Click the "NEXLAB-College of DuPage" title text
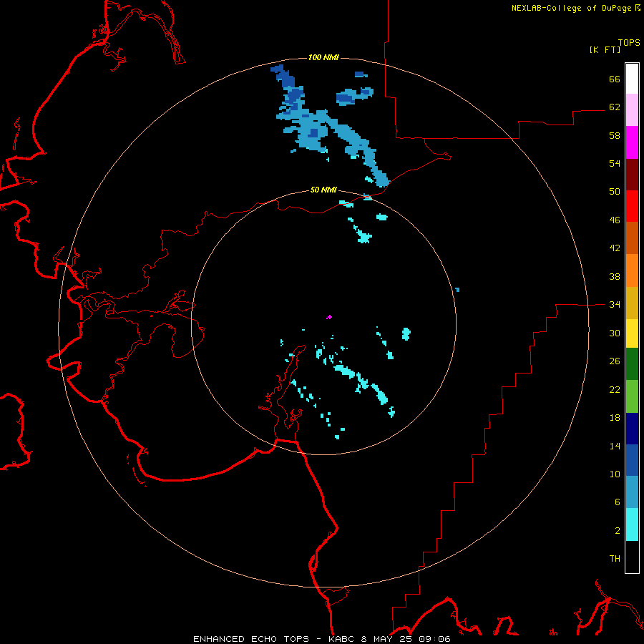 point(571,8)
